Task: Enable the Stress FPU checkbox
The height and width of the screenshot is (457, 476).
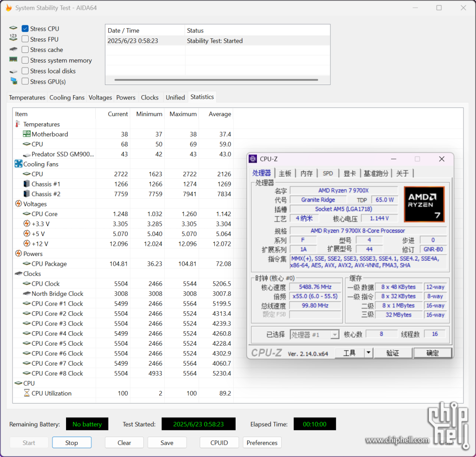Action: [x=25, y=39]
